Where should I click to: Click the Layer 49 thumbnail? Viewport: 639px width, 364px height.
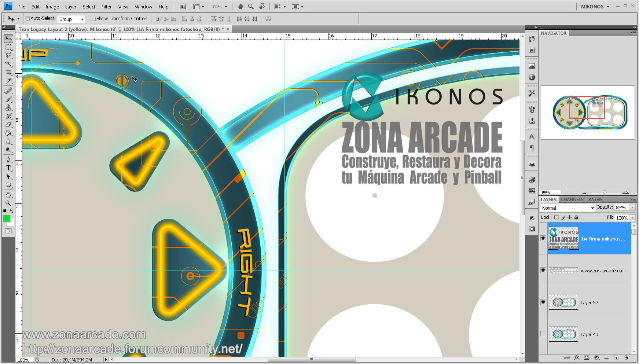click(x=563, y=334)
